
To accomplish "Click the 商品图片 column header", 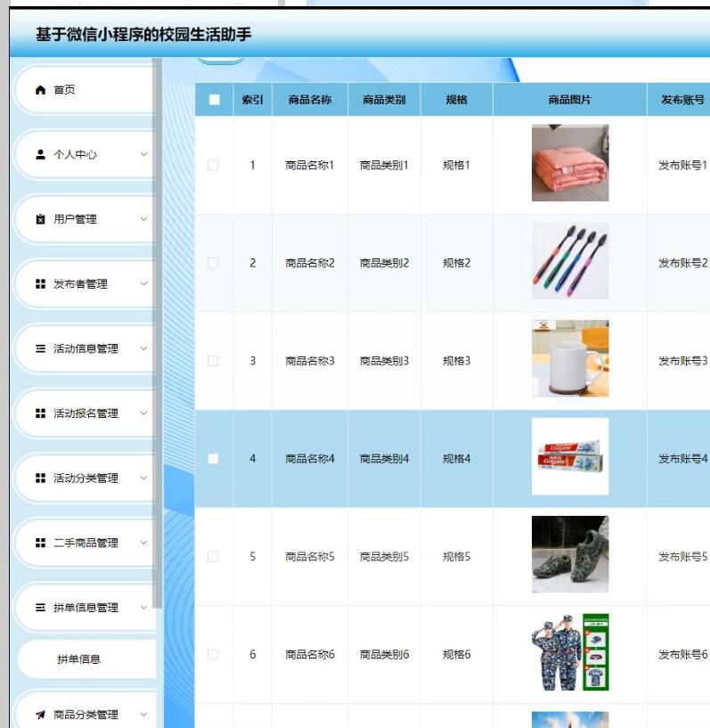I will point(570,100).
